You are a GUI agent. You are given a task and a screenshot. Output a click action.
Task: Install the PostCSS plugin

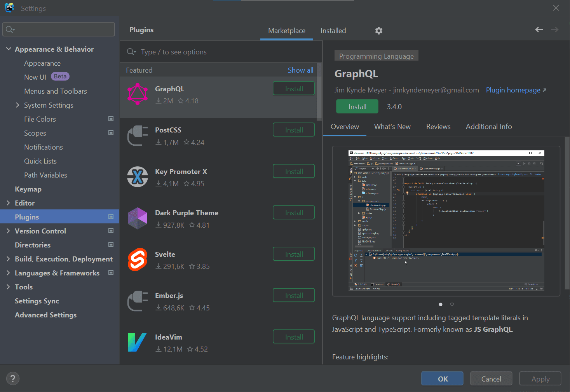294,130
